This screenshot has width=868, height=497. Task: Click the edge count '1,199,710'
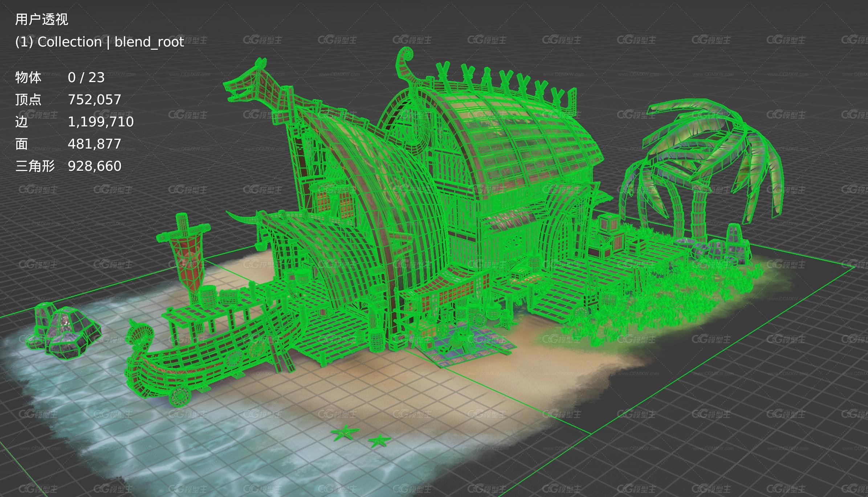101,122
